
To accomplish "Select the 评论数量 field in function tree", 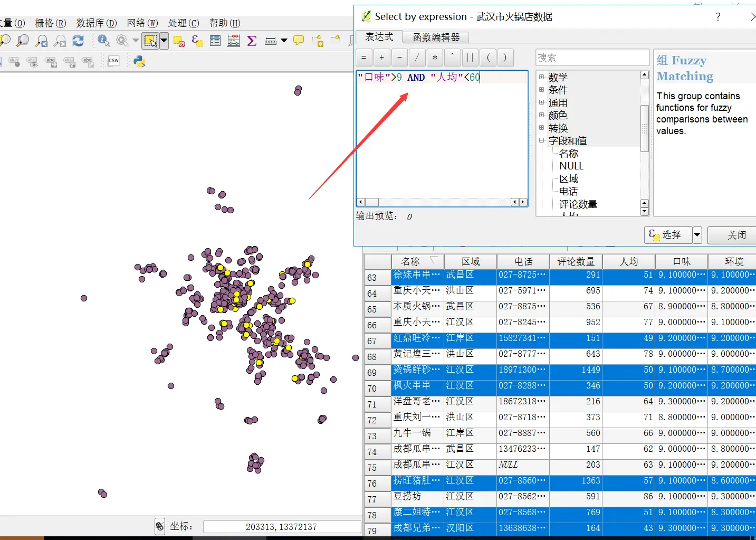I will tap(578, 204).
